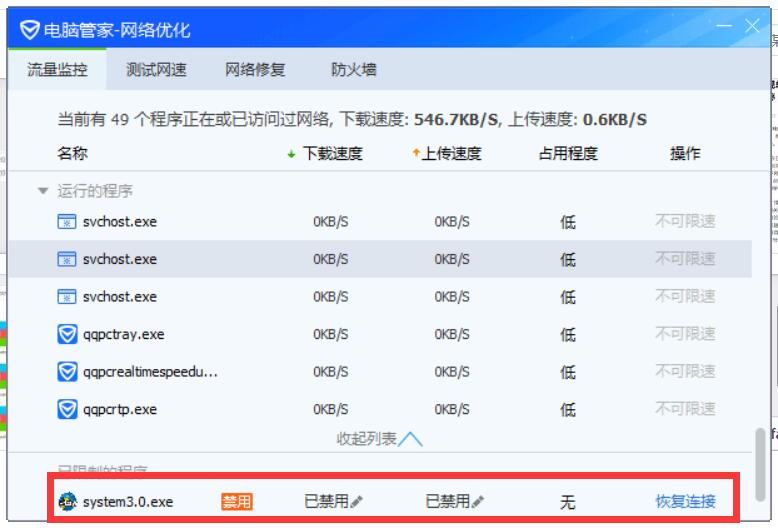Click the orange upload arrow icon

click(x=416, y=153)
